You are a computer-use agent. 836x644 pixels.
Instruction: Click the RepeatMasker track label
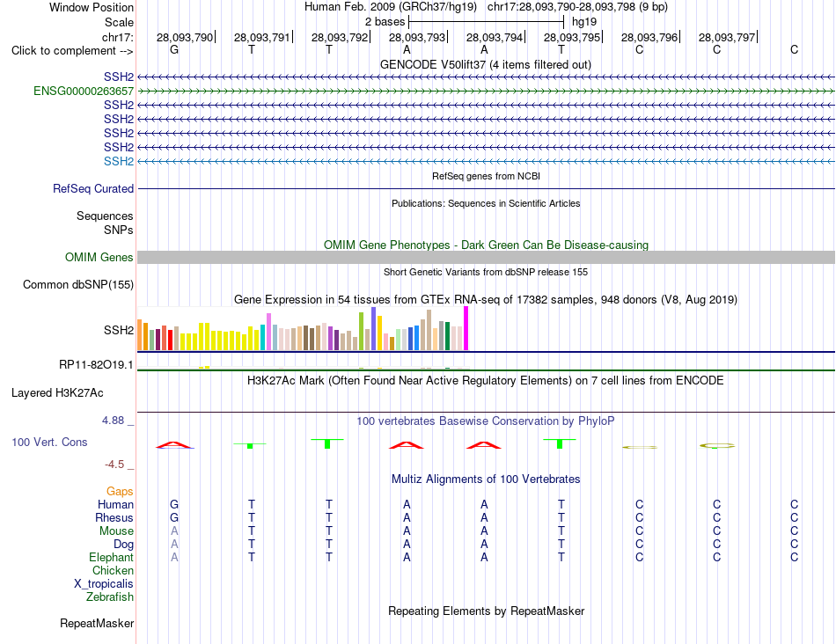[97, 623]
